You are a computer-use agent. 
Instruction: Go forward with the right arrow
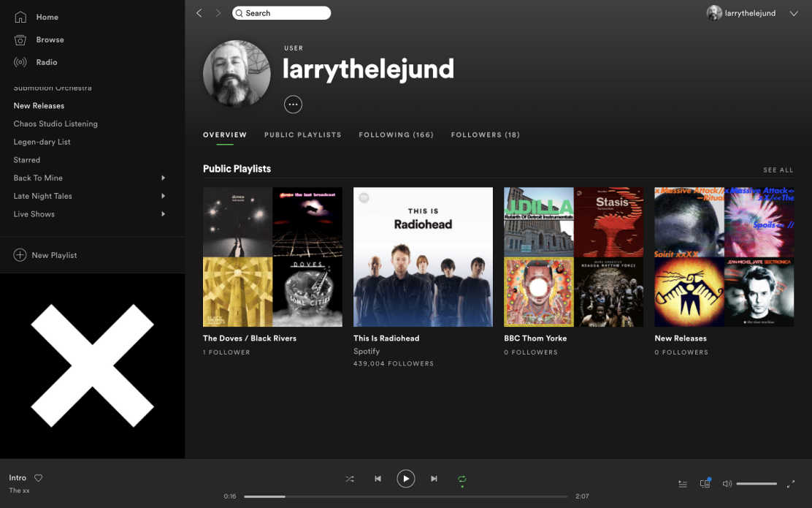point(218,13)
